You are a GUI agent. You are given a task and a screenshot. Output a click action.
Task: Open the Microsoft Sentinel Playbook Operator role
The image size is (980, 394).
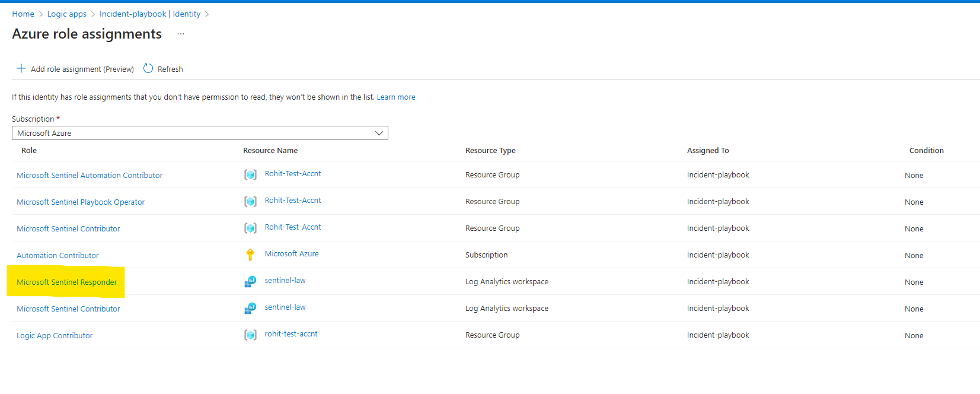tap(81, 202)
